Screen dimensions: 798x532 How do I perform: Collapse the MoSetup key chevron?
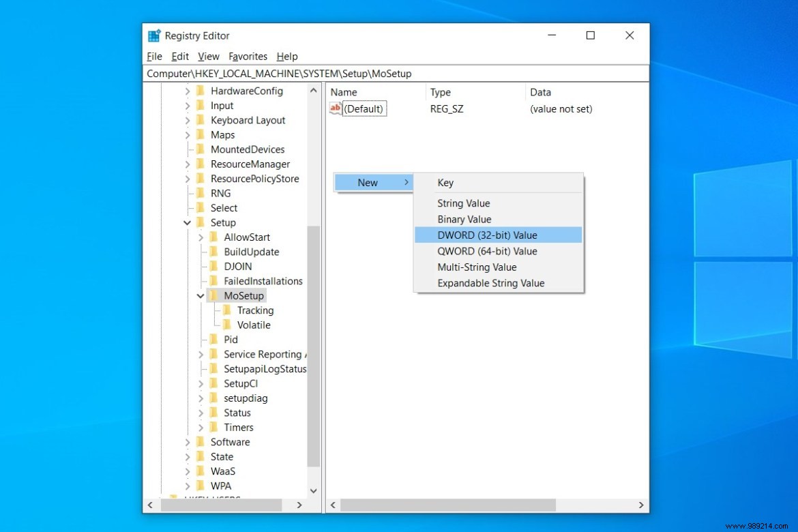200,295
